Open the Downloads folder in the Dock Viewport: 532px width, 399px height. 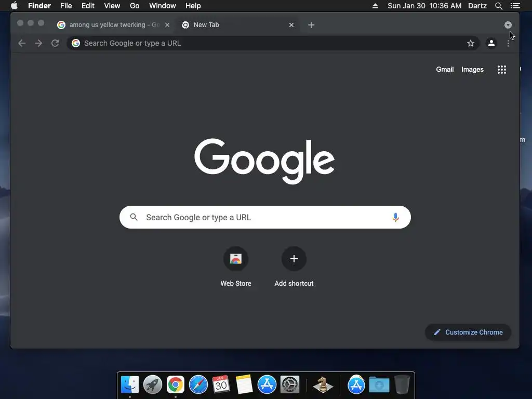379,384
